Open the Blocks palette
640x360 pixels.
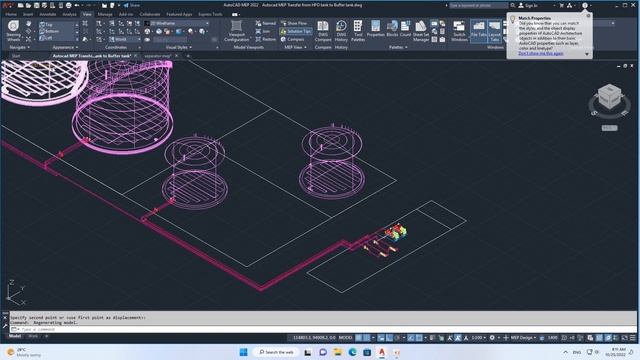point(392,29)
